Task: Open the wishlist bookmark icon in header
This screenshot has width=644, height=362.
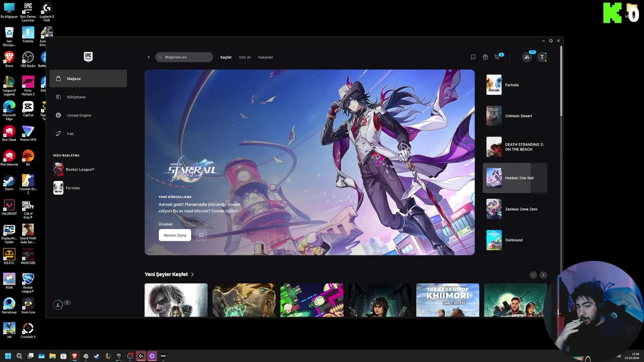Action: point(473,57)
